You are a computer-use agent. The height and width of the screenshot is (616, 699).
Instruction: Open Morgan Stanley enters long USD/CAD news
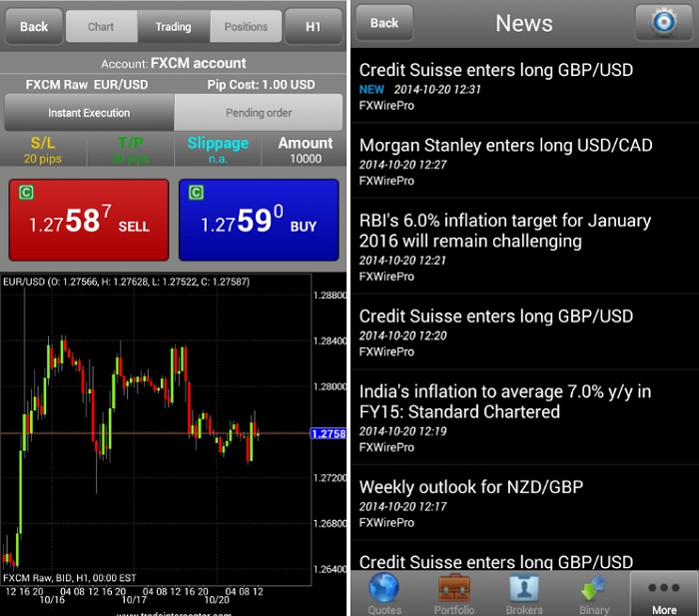click(x=524, y=161)
